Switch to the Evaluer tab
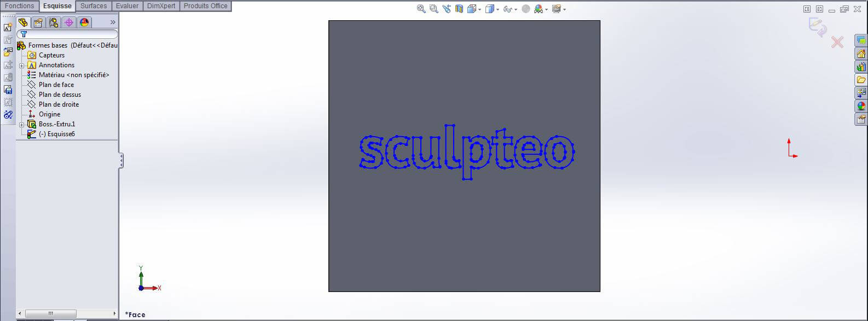868x321 pixels. (127, 6)
